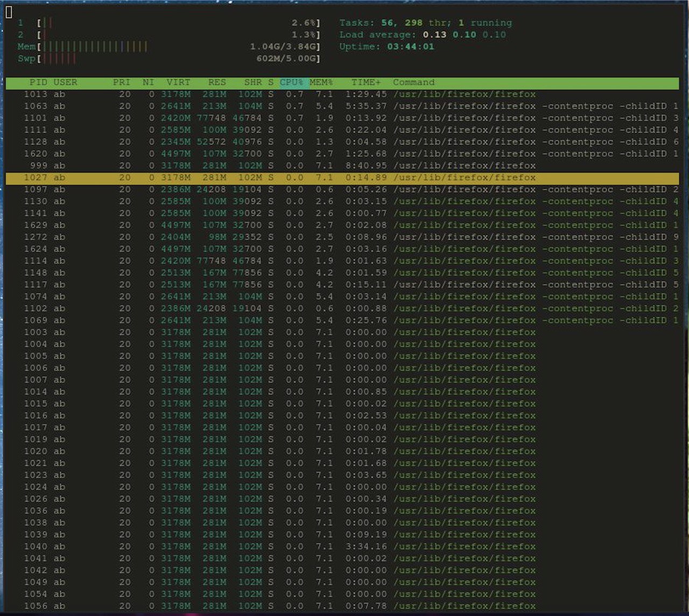This screenshot has width=689, height=616.
Task: Sort by the MEM% column header
Action: (321, 82)
